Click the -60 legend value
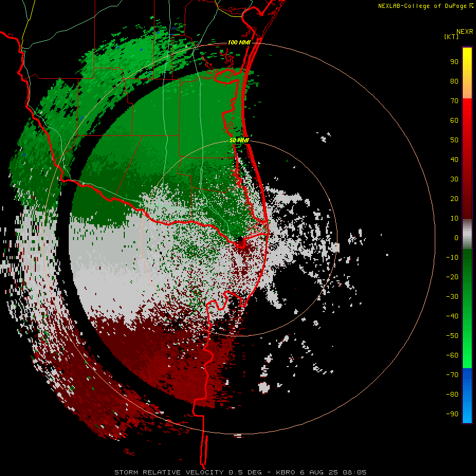Image resolution: width=476 pixels, height=476 pixels. pos(452,355)
